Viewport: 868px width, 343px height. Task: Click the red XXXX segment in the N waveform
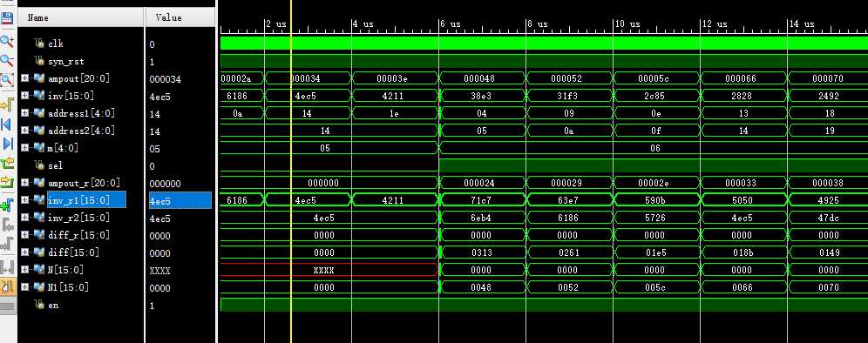329,269
